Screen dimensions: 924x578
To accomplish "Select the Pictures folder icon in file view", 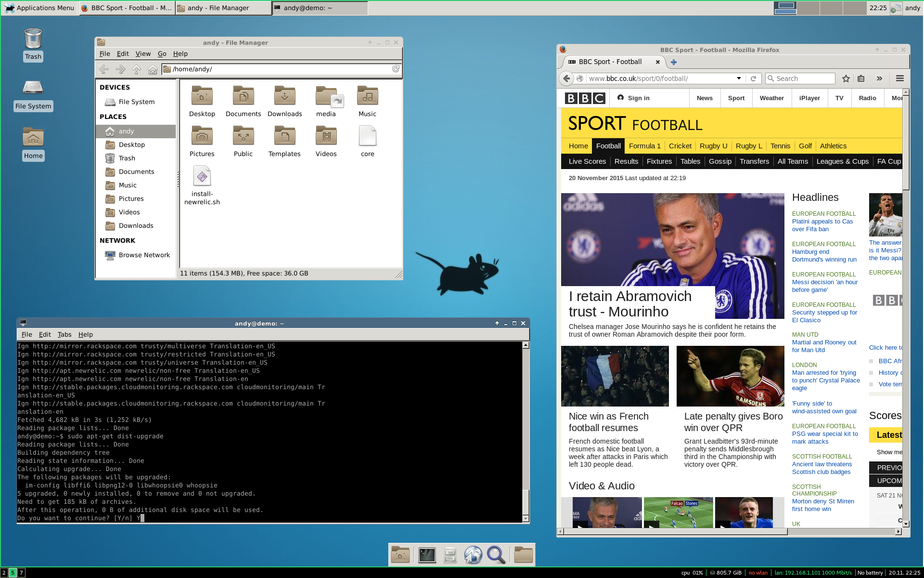I will pos(202,136).
